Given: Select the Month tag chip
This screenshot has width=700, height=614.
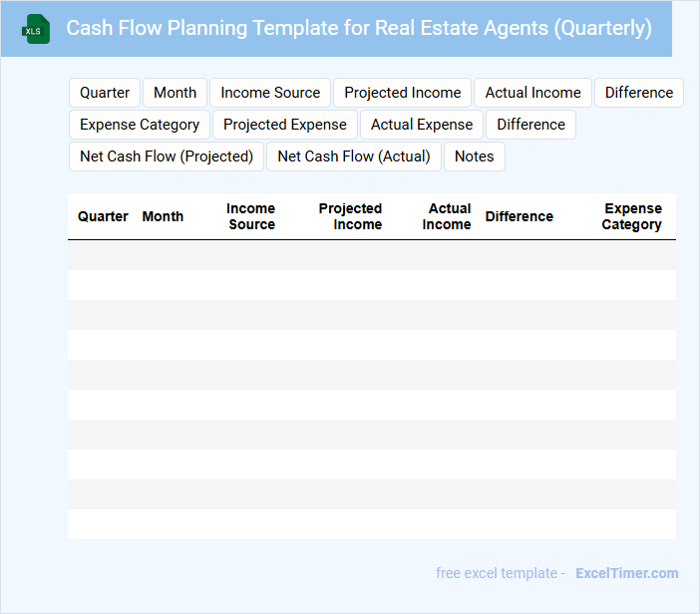Looking at the screenshot, I should (x=175, y=93).
